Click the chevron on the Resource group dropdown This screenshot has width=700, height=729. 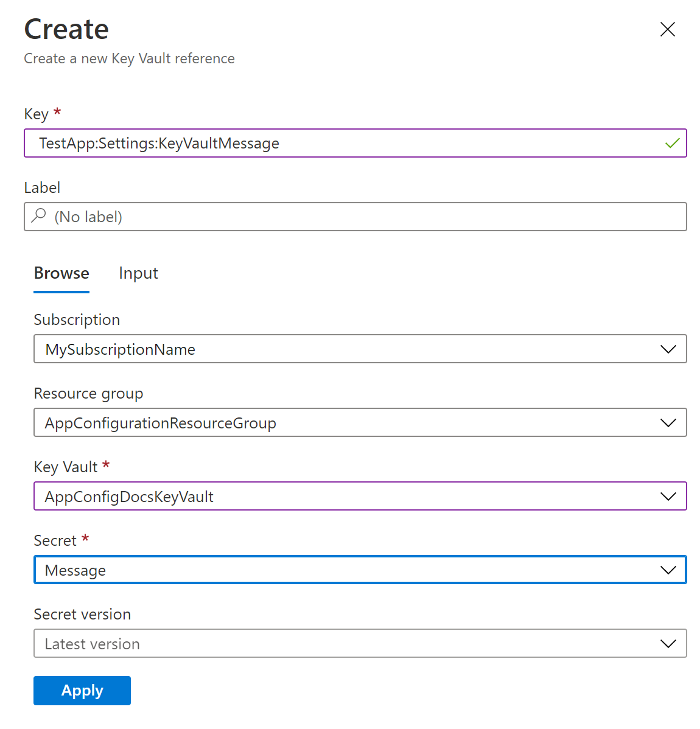[668, 422]
